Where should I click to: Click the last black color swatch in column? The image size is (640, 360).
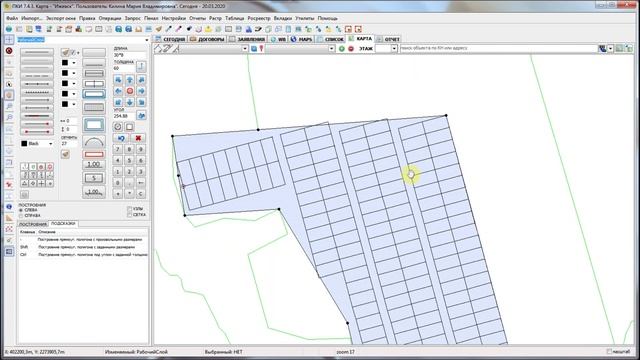[65, 104]
